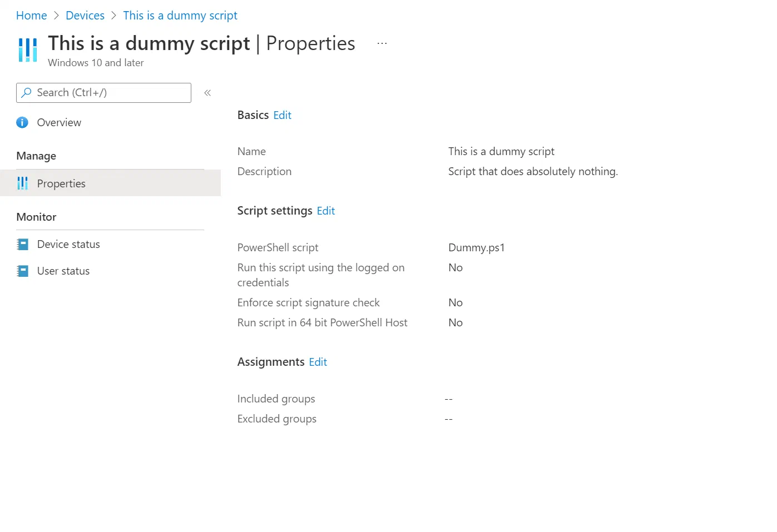Click the 'Basics' section heading
The height and width of the screenshot is (532, 777).
click(253, 115)
